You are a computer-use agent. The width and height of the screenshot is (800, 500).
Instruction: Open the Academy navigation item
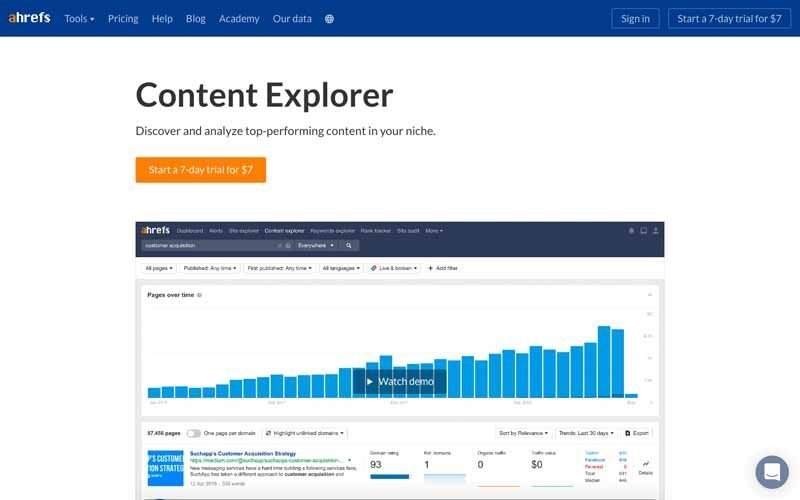[239, 19]
